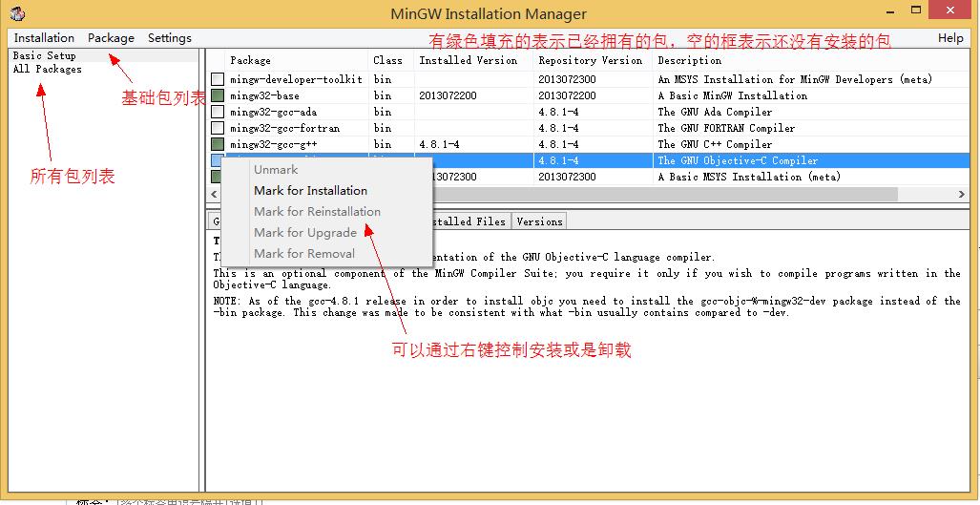Image resolution: width=980 pixels, height=505 pixels.
Task: Click 'The GNU Ada Compiler' description
Action: [x=715, y=112]
